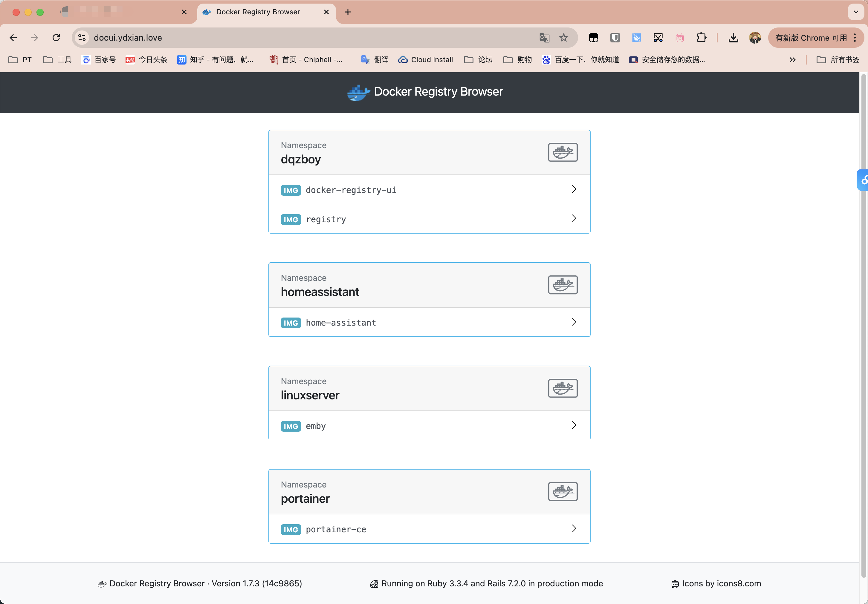
Task: Click the 有新版 Chrome 可用 update button
Action: (x=811, y=38)
